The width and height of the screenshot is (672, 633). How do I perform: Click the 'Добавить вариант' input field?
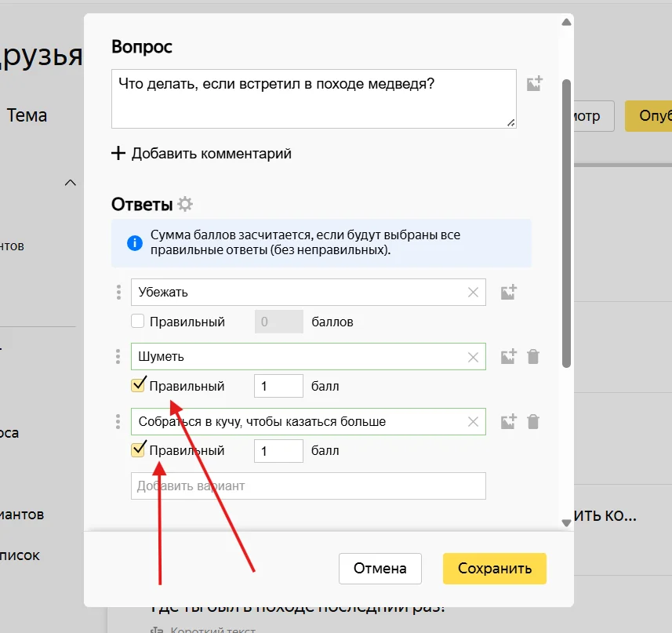(x=308, y=486)
